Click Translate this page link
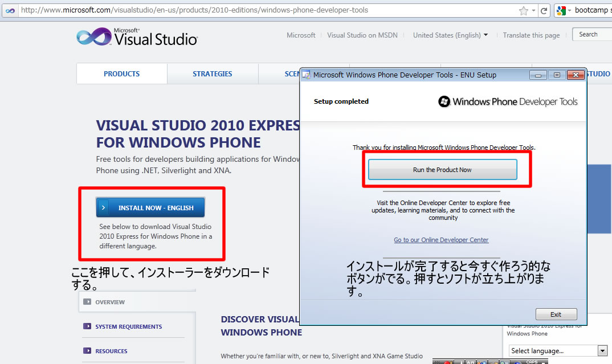 coord(531,35)
